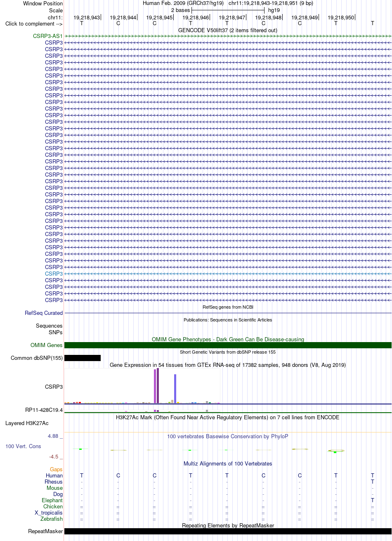The image size is (392, 541).
Task: Click the position label 19,218,950
Action: [341, 18]
